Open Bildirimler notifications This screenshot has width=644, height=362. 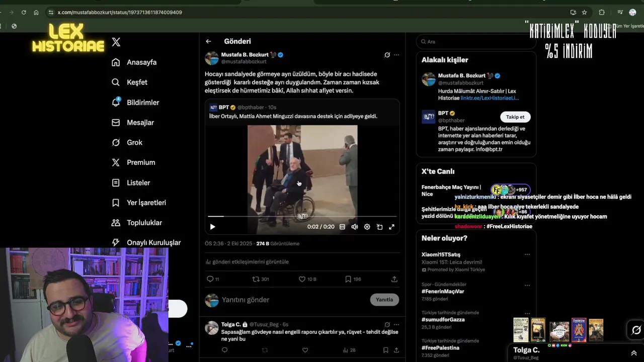point(135,103)
